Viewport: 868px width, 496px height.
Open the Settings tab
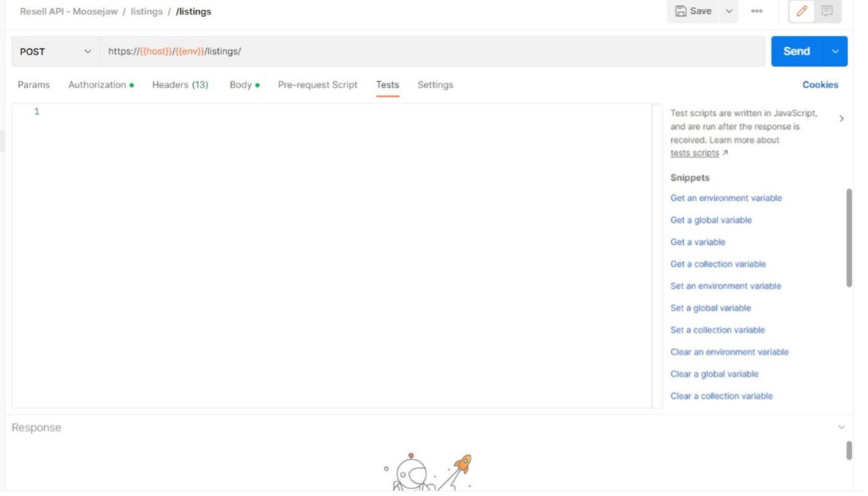coord(435,85)
